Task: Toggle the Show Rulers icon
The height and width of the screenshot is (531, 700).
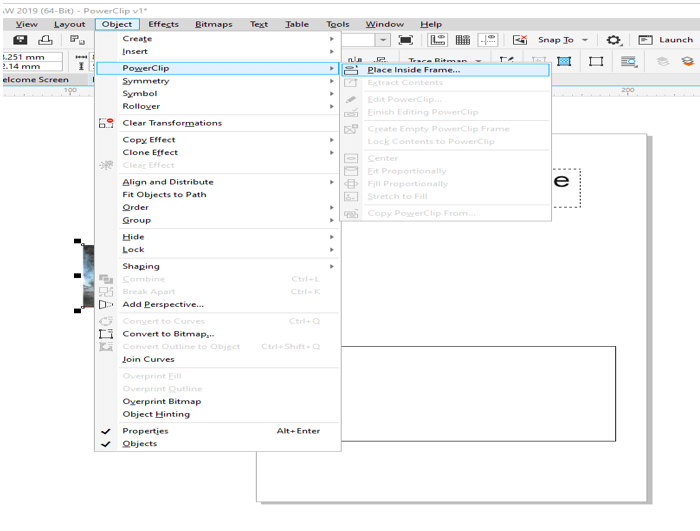Action: (438, 40)
